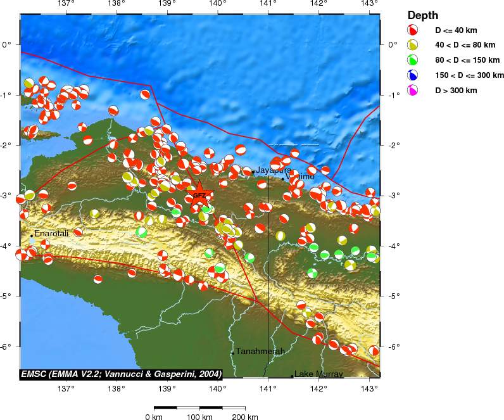The image size is (504, 420).
Task: Click the black dot marking Tanahmerah
Action: (x=233, y=353)
